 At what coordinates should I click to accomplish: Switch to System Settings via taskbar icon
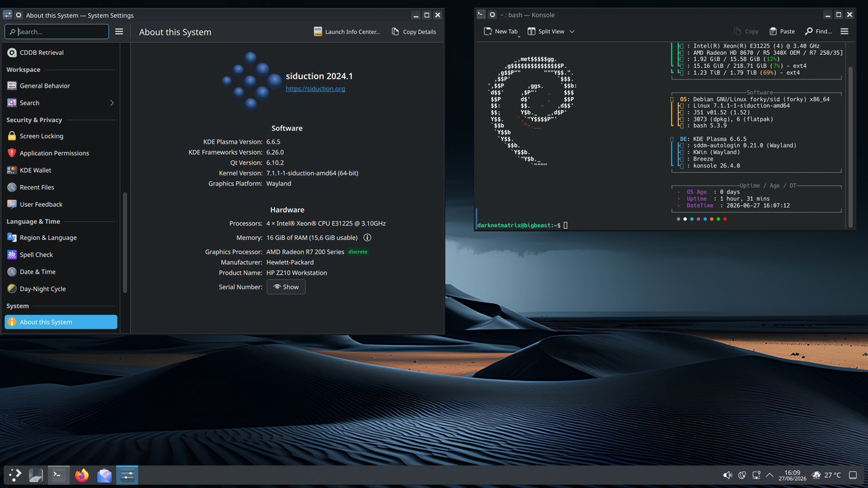point(127,476)
